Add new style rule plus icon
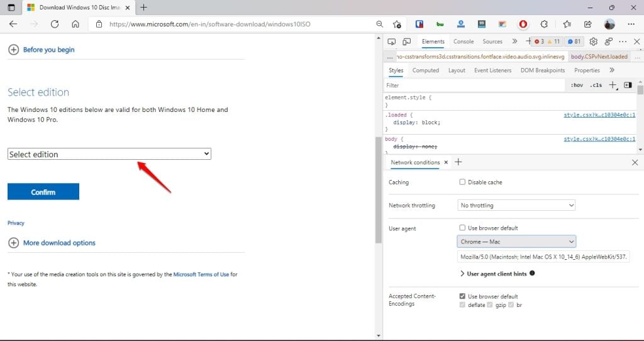The image size is (644, 341). pos(613,85)
